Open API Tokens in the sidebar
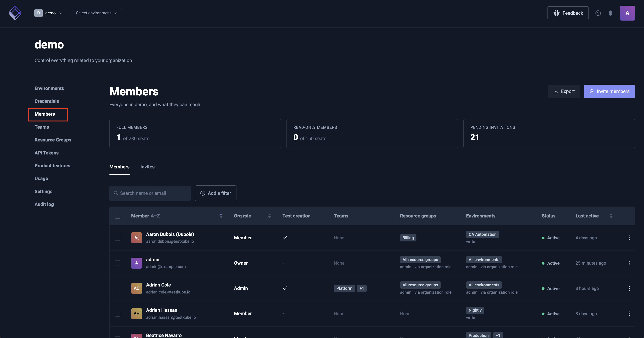The width and height of the screenshot is (644, 338). [x=46, y=153]
